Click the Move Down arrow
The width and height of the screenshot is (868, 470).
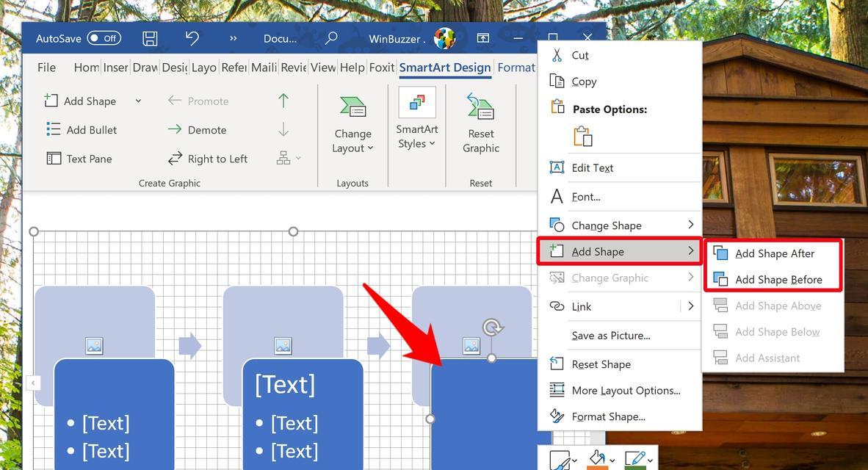[x=283, y=129]
